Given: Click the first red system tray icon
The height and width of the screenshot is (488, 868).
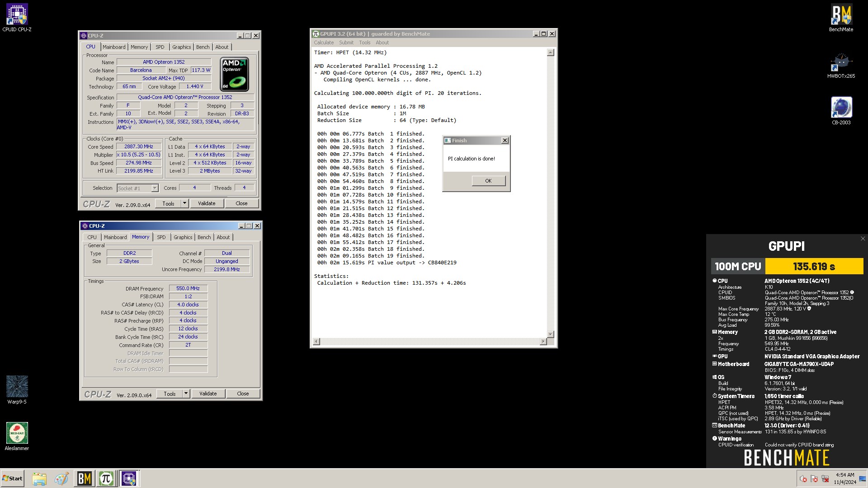Looking at the screenshot, I should pos(803,479).
